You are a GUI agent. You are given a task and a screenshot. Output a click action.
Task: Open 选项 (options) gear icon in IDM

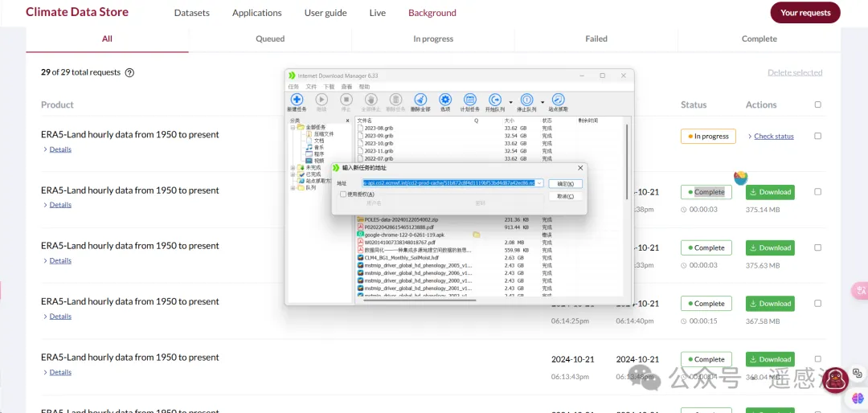tap(445, 100)
